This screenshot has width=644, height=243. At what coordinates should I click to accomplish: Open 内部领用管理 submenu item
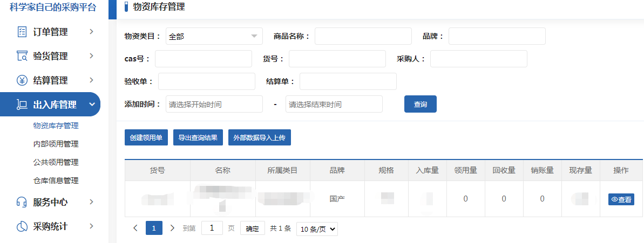coord(56,144)
